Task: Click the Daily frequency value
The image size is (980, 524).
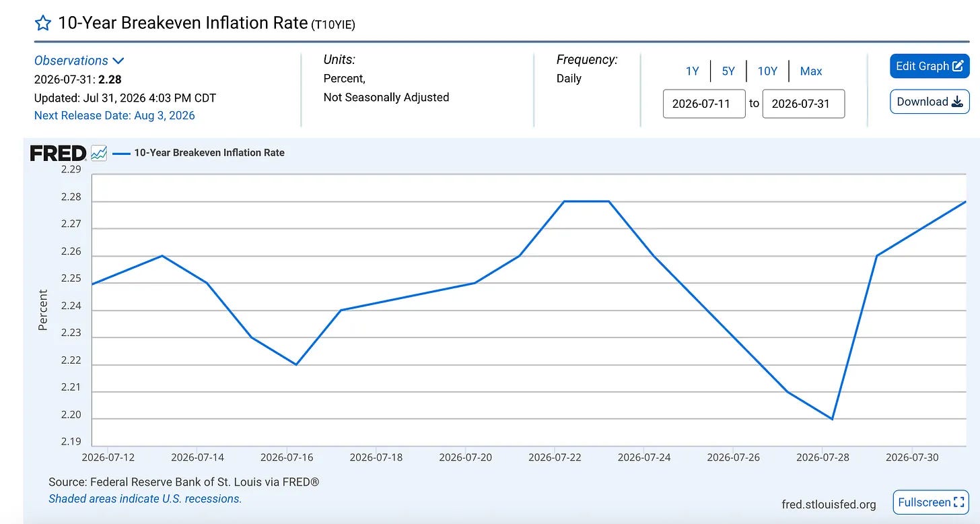Action: [569, 78]
